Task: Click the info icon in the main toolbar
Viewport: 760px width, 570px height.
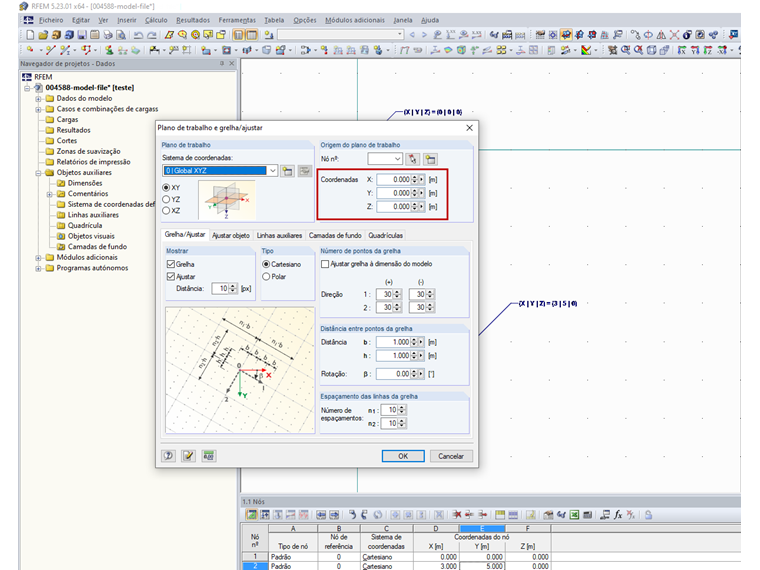Action: [x=687, y=35]
